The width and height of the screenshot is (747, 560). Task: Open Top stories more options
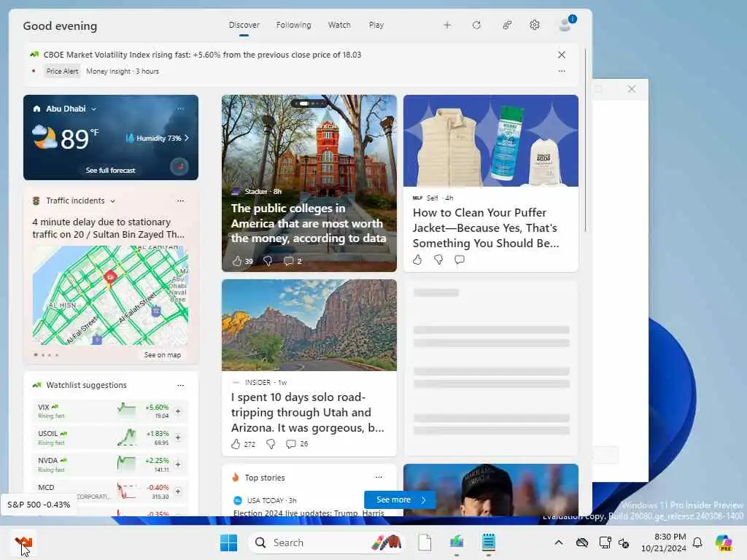coord(379,477)
